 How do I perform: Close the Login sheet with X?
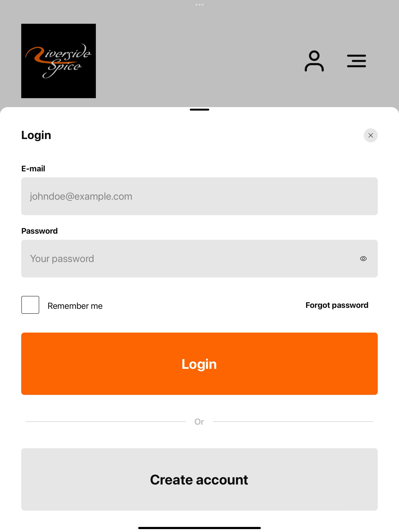point(371,135)
